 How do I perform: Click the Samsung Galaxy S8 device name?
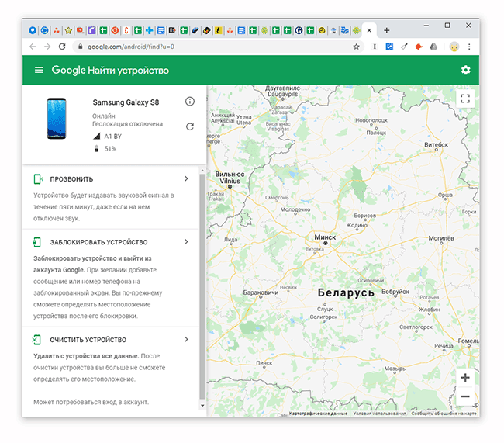coord(126,102)
